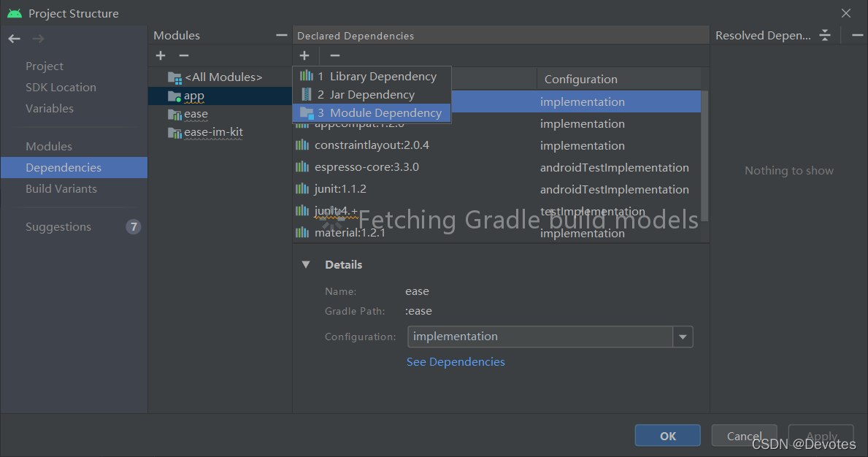
Task: Click the Gradle Path value :ease
Action: pyautogui.click(x=418, y=311)
